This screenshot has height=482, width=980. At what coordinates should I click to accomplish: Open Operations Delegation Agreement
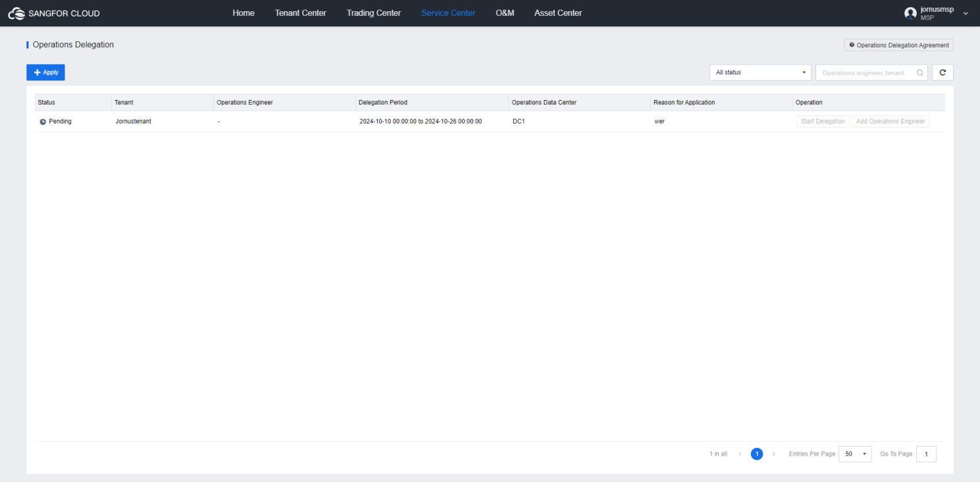pyautogui.click(x=898, y=45)
